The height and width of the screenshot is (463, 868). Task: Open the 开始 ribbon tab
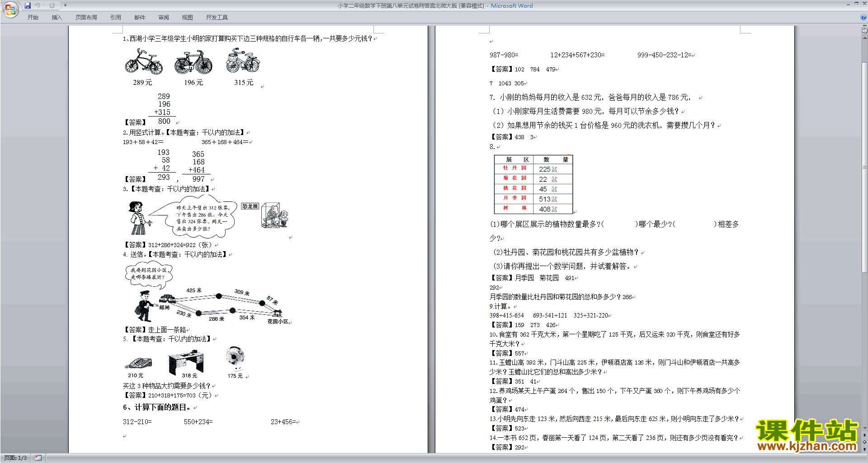coord(33,18)
